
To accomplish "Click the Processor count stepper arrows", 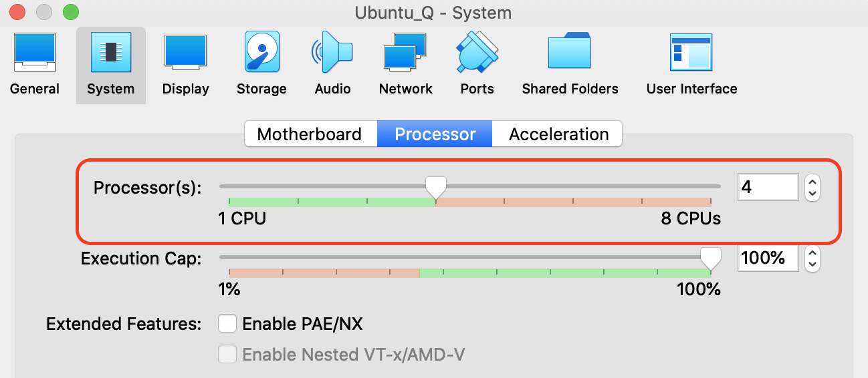I will (x=812, y=187).
